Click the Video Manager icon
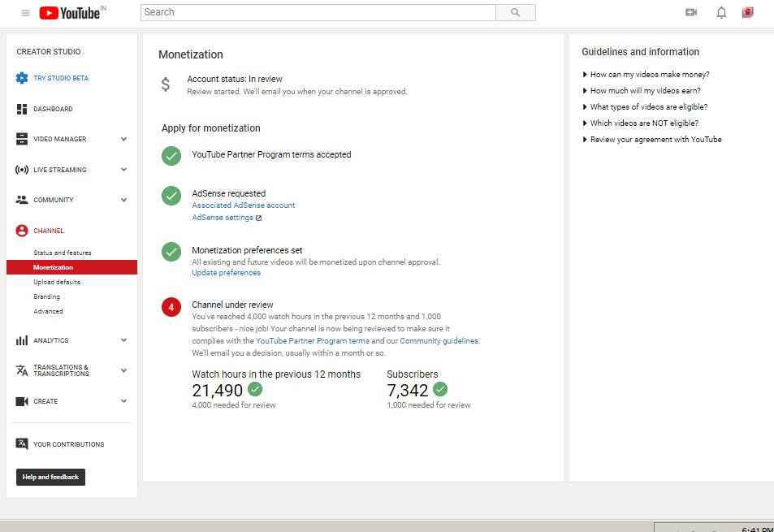 [22, 139]
